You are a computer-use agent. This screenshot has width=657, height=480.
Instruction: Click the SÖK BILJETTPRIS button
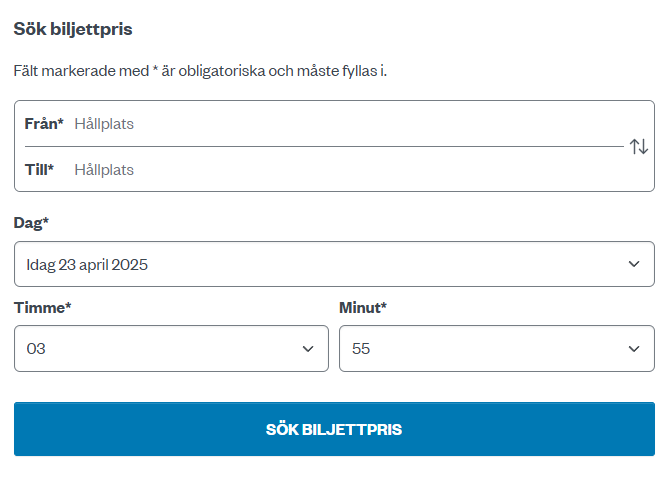click(334, 429)
